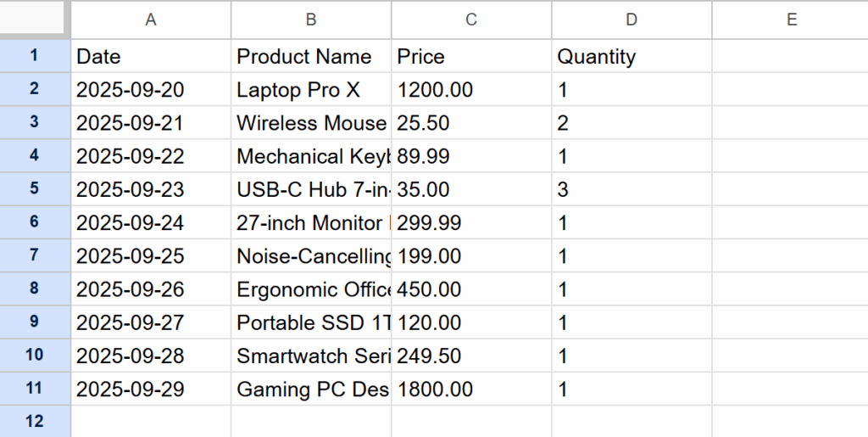Select the row 12 header
The image size is (868, 437).
click(35, 421)
